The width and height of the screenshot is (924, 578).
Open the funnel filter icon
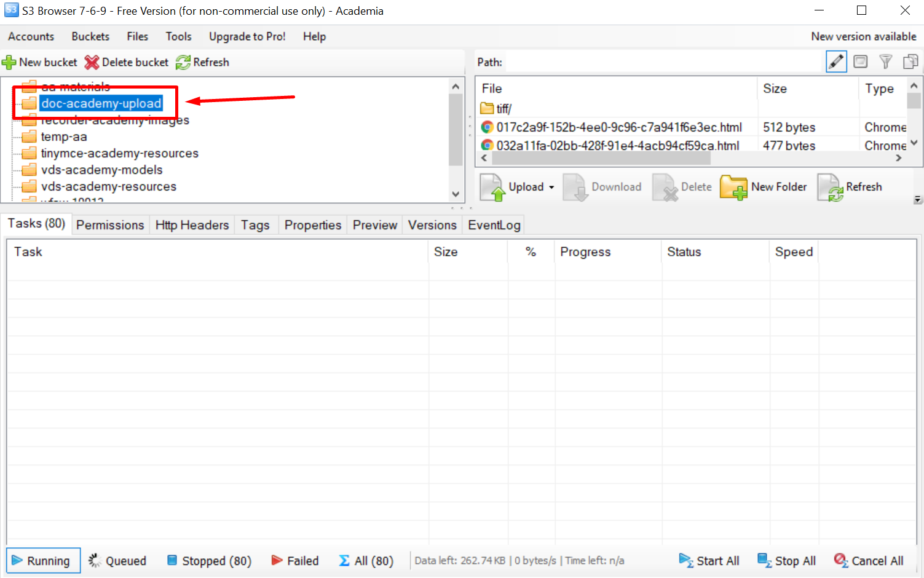[x=885, y=61]
